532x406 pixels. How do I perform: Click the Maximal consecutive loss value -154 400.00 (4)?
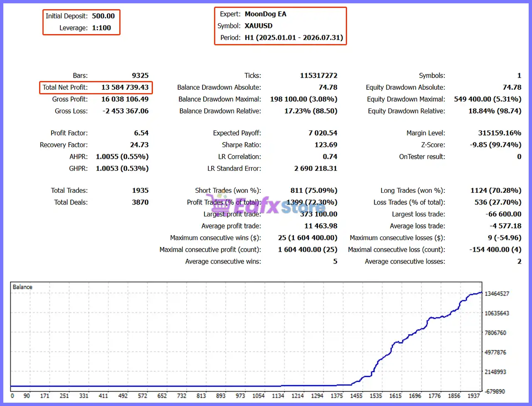pos(495,250)
